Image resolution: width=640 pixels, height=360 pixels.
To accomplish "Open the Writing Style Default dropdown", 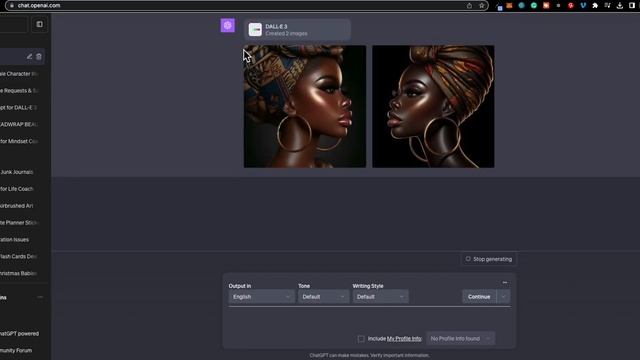I will 380,297.
